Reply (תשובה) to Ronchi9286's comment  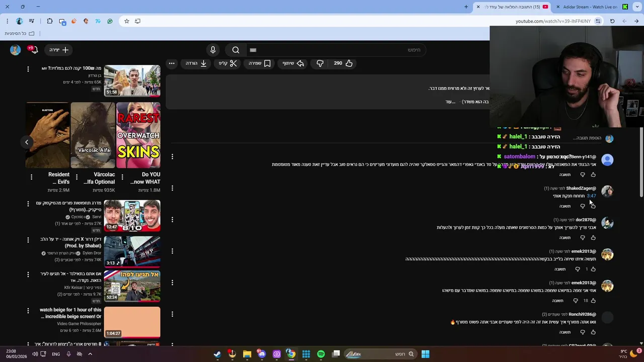pyautogui.click(x=565, y=332)
